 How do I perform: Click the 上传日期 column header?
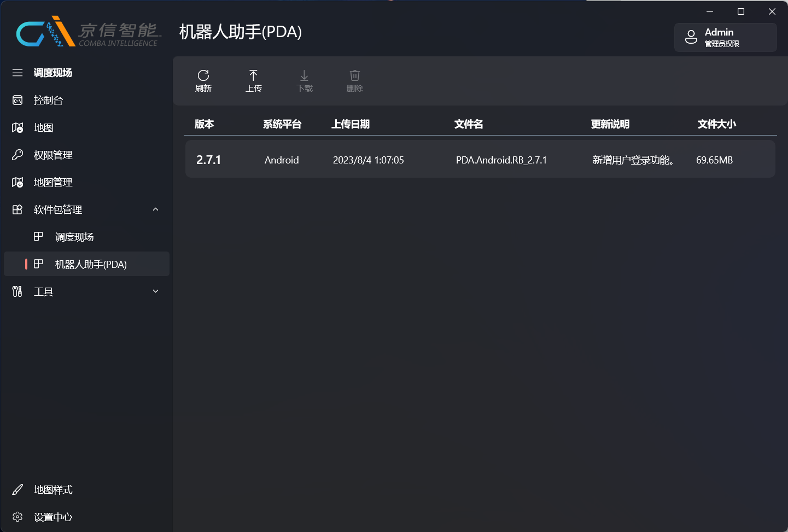351,124
